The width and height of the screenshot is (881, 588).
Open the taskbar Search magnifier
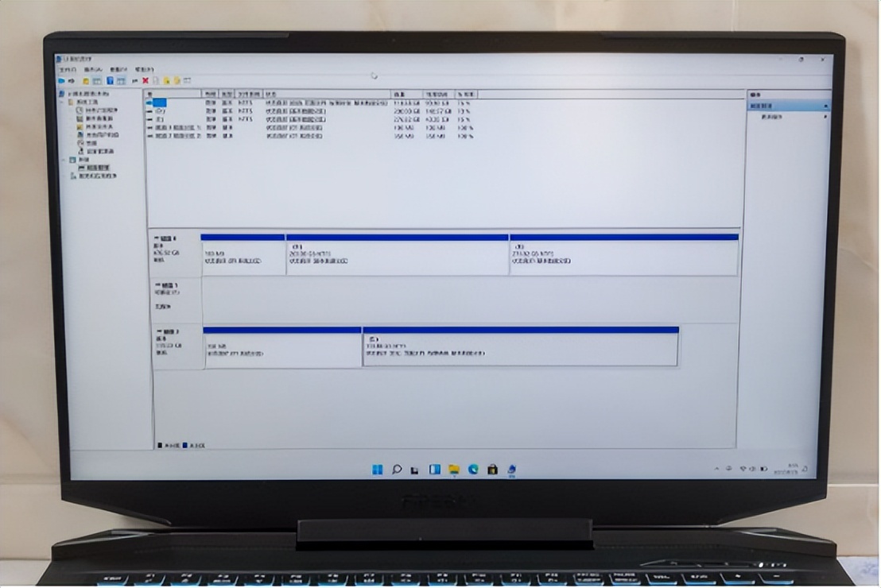click(396, 470)
